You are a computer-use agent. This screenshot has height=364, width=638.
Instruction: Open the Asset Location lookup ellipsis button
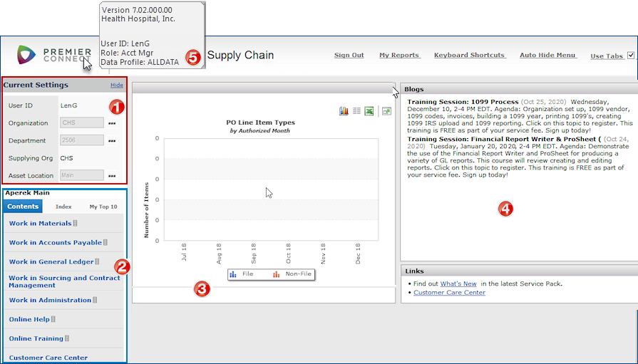pyautogui.click(x=111, y=175)
